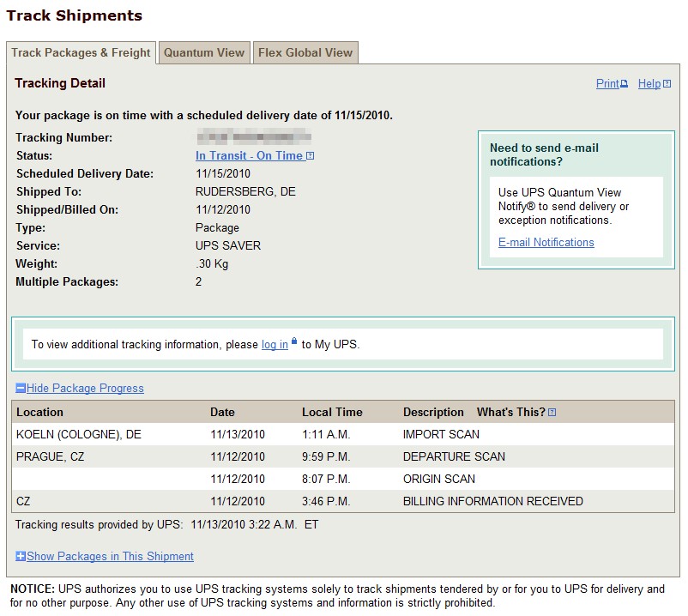Click the Package type value

[217, 228]
